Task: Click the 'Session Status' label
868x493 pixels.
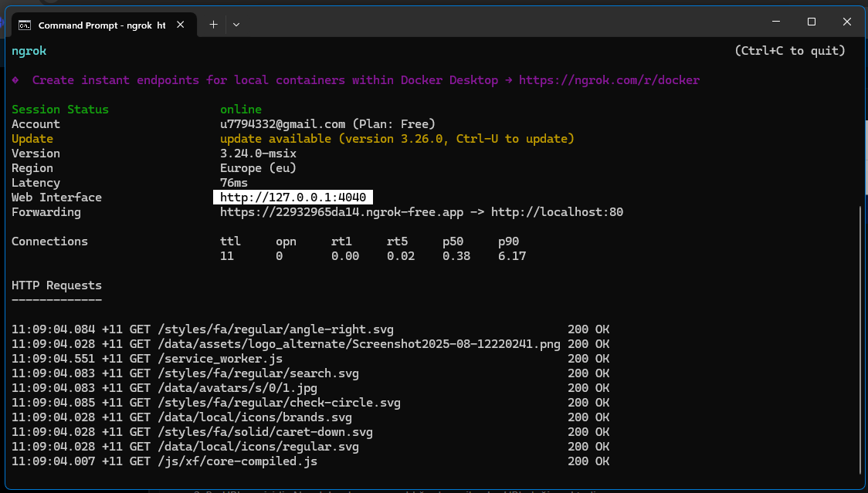Action: (60, 110)
